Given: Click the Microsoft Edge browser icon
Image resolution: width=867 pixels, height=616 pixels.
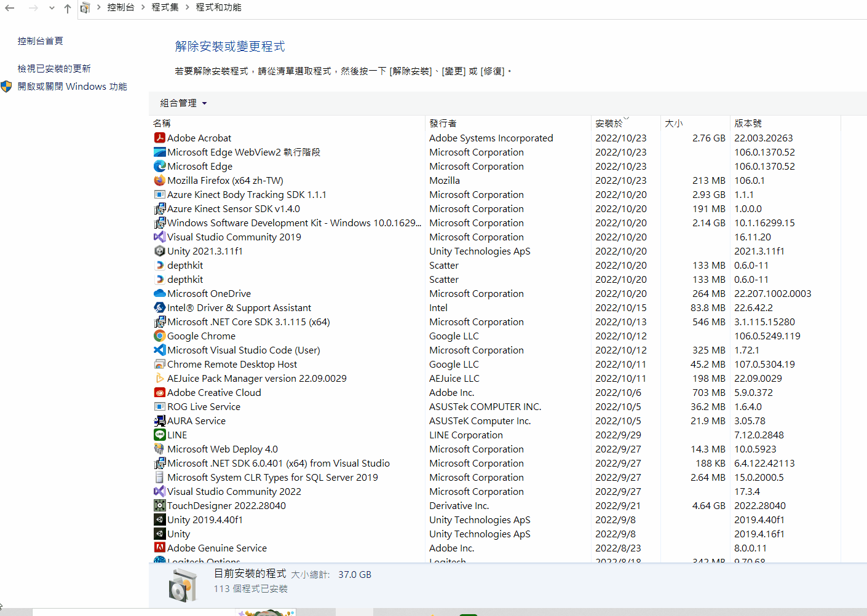Looking at the screenshot, I should [160, 166].
